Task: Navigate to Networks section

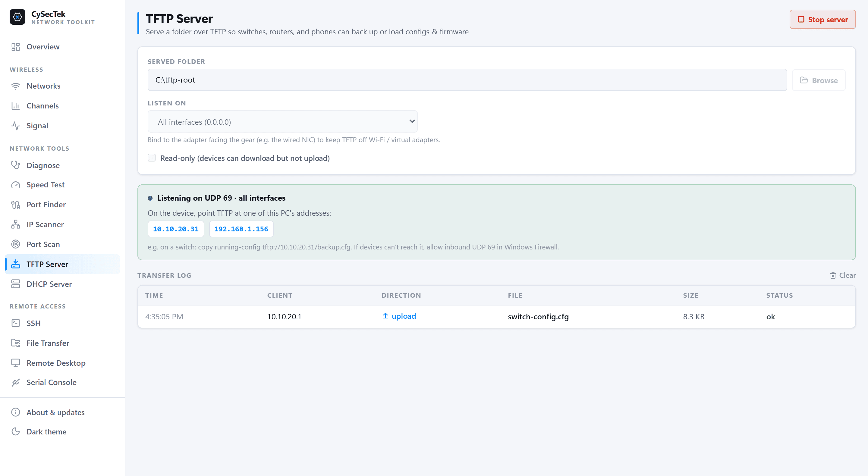Action: (x=62, y=86)
